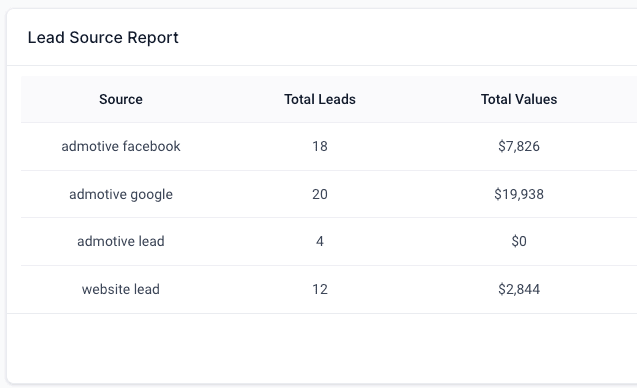Select the Total Values column header
This screenshot has height=388, width=637.
519,99
